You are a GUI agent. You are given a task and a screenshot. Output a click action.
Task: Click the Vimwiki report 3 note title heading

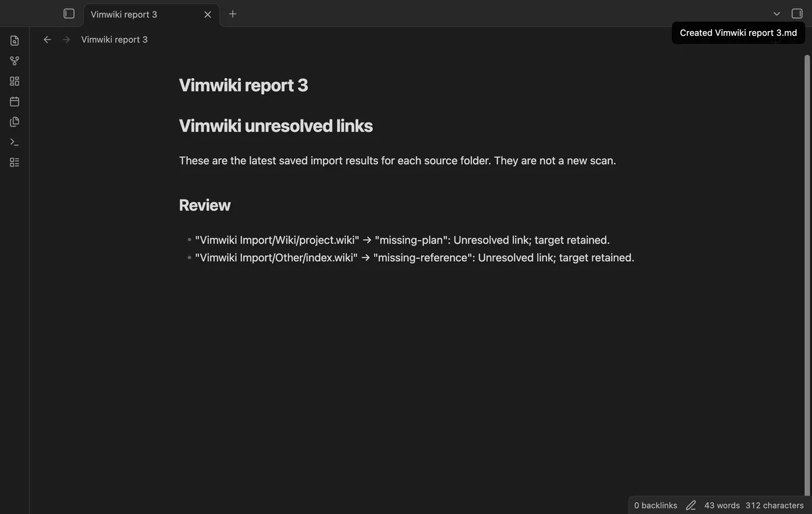pyautogui.click(x=244, y=85)
